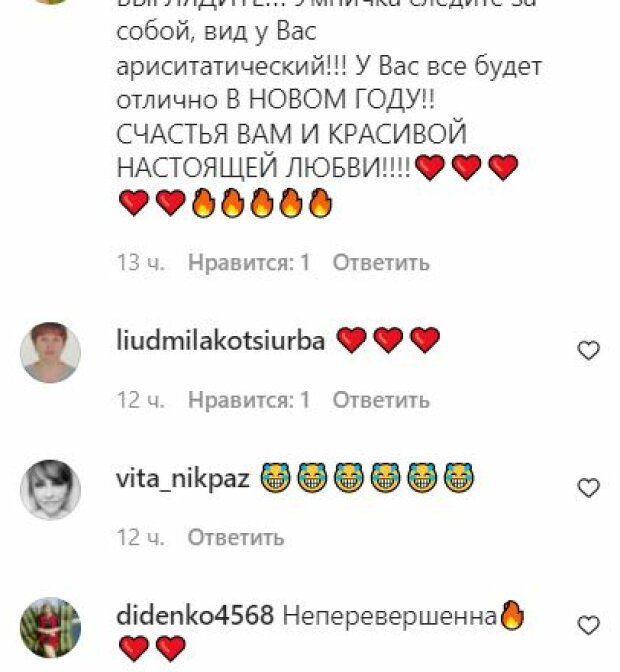The width and height of the screenshot is (620, 672).
Task: Visit the didenko4568 username link
Action: [195, 616]
